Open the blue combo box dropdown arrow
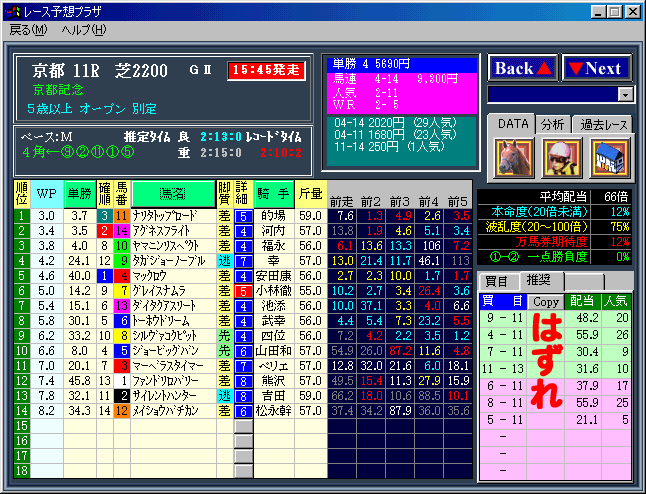 point(626,94)
